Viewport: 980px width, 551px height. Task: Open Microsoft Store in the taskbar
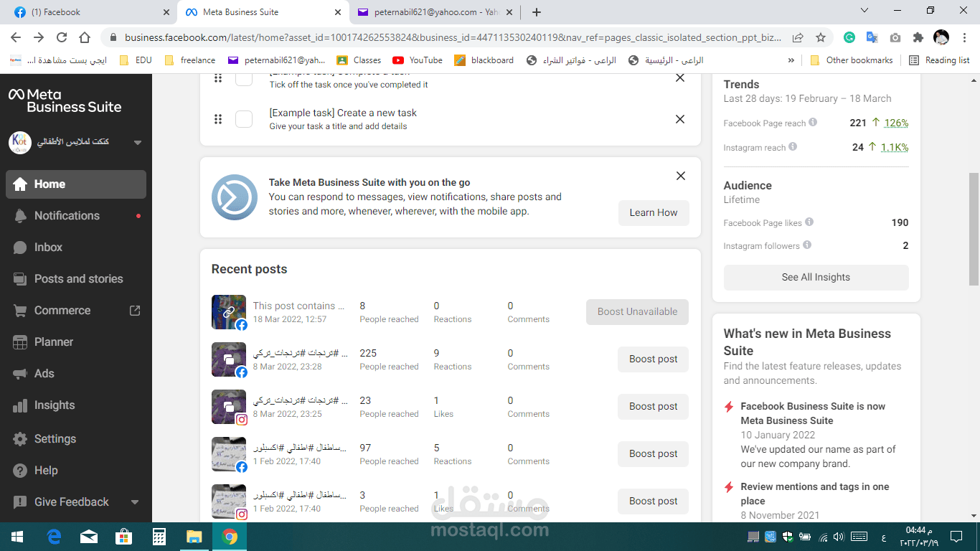pyautogui.click(x=124, y=537)
